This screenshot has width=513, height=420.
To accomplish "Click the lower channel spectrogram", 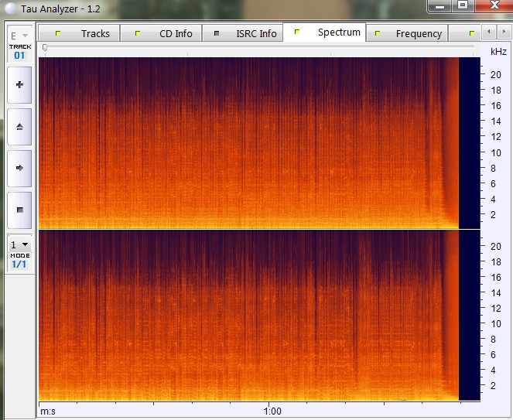I will [248, 315].
